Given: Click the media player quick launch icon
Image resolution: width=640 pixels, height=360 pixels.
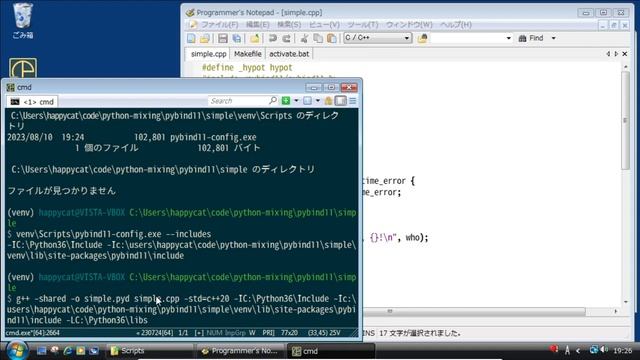Looking at the screenshot, I should tap(81, 351).
